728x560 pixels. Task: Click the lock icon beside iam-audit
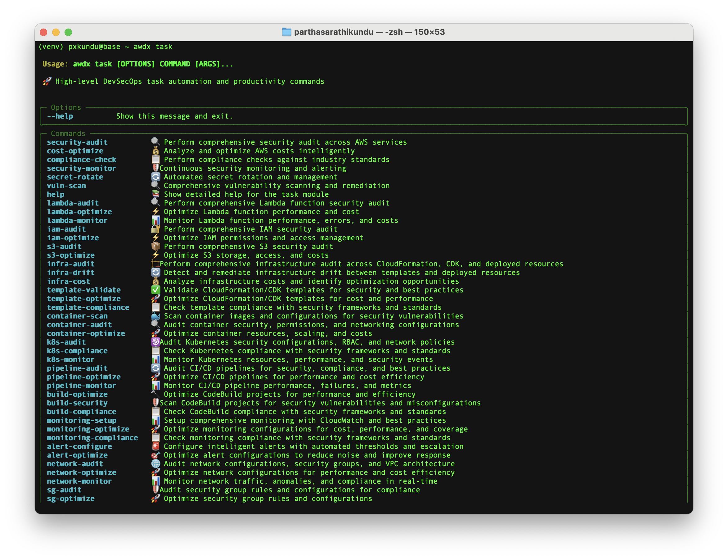click(155, 229)
